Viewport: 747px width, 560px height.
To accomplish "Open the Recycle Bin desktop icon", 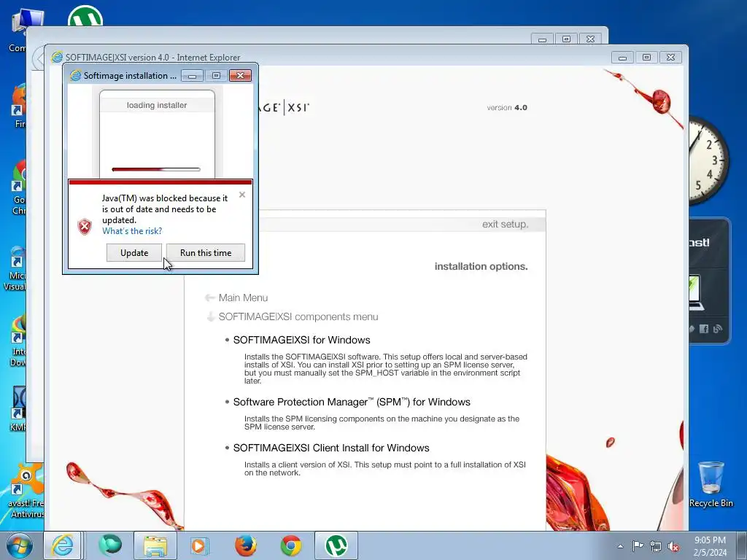I will 711,484.
